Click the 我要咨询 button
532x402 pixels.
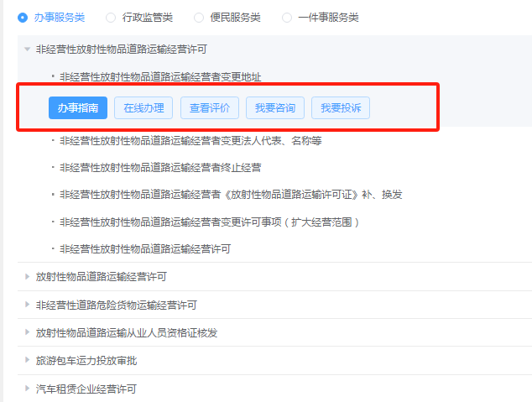(x=275, y=108)
